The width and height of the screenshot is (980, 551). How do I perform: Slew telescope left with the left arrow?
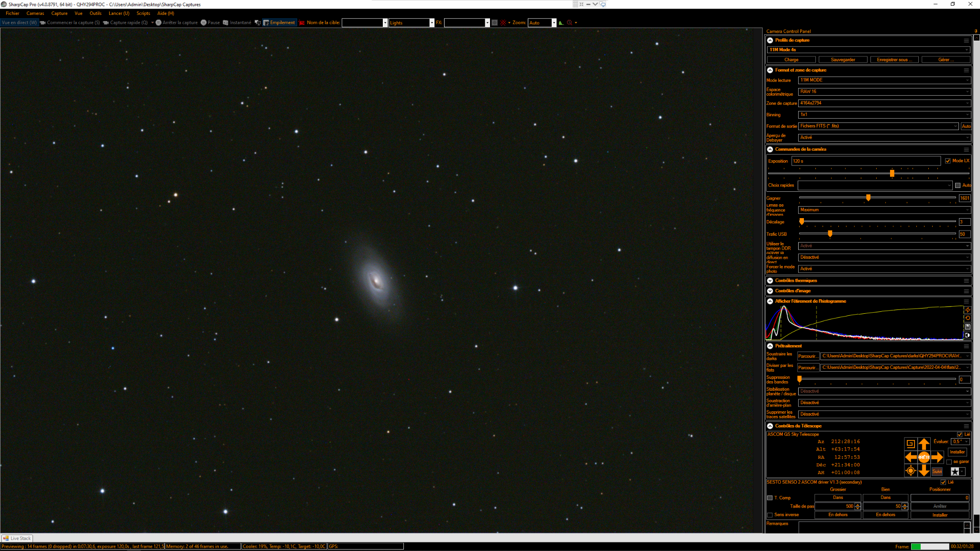(x=911, y=457)
